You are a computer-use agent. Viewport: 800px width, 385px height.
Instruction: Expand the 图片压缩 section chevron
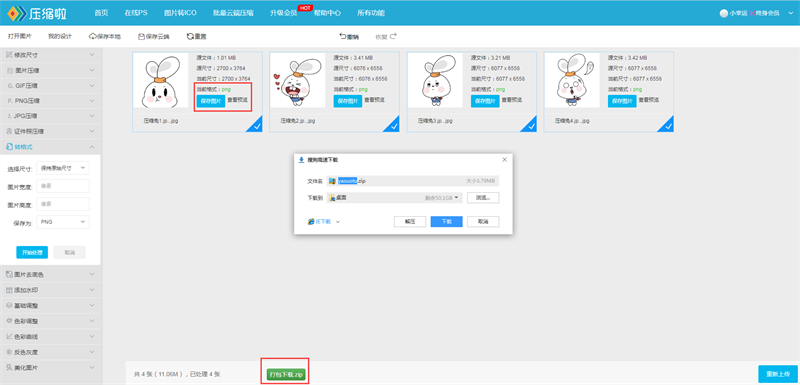click(92, 70)
